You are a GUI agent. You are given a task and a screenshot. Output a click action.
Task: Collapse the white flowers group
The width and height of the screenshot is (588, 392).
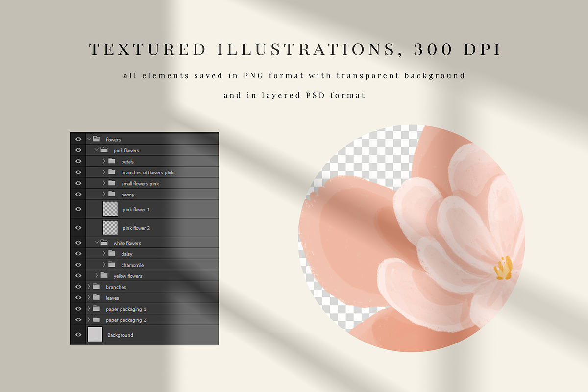pyautogui.click(x=97, y=243)
